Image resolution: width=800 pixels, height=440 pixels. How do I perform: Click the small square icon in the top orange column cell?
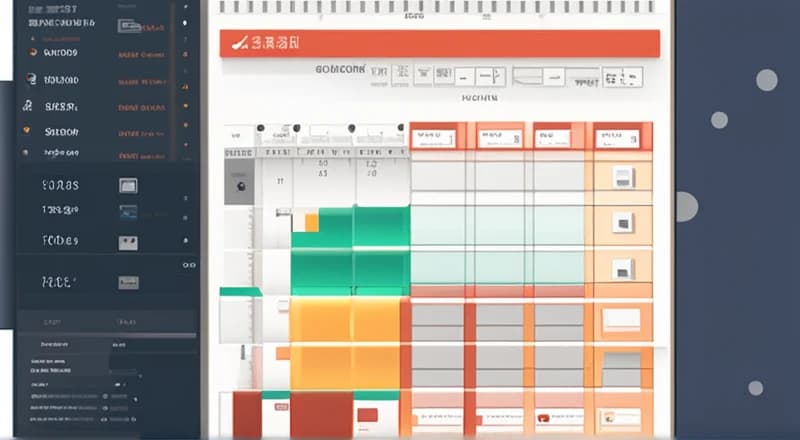(x=622, y=177)
